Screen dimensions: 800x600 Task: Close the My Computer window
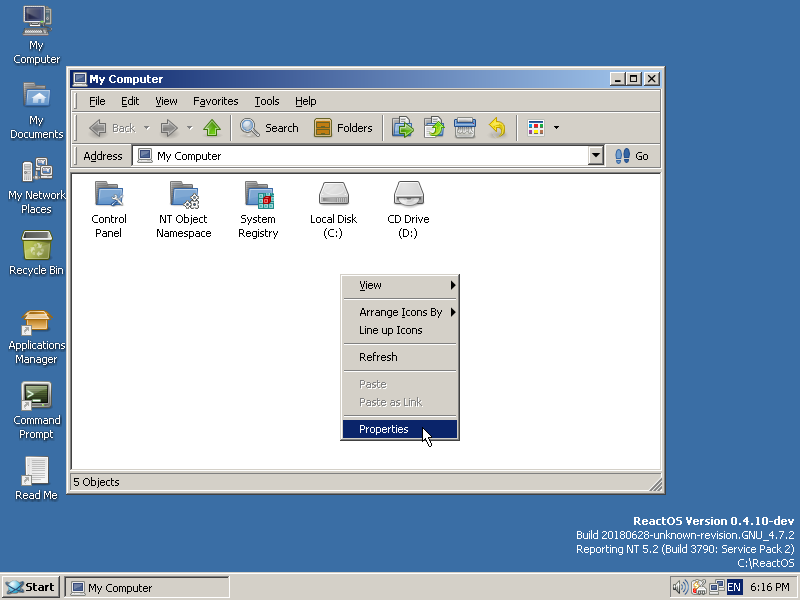tap(652, 79)
